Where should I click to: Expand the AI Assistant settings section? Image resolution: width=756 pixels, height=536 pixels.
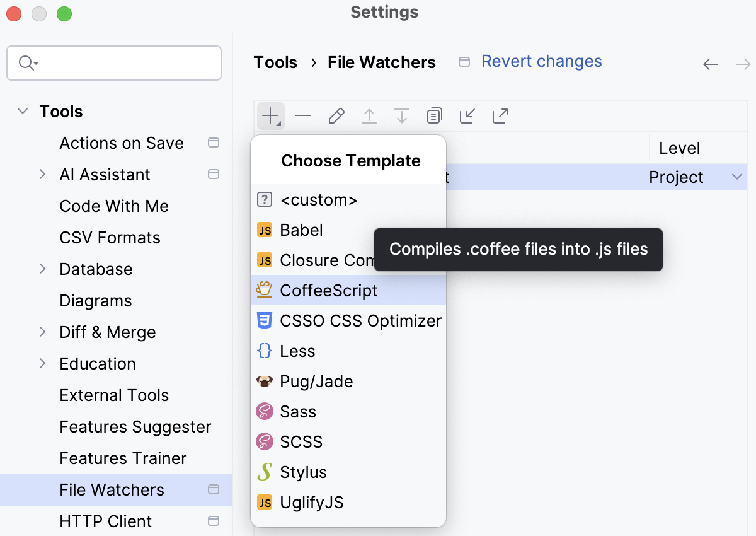42,174
